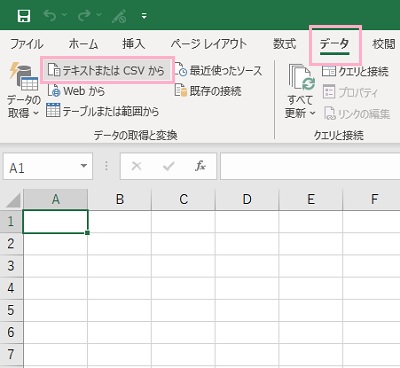This screenshot has height=368, width=400.
Task: Click the formula bar grip dots handle
Action: click(x=106, y=166)
